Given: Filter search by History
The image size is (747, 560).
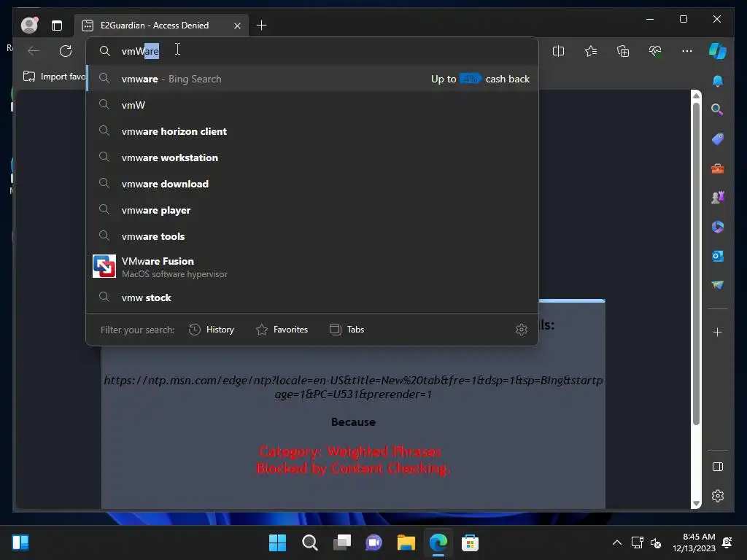Looking at the screenshot, I should (212, 330).
